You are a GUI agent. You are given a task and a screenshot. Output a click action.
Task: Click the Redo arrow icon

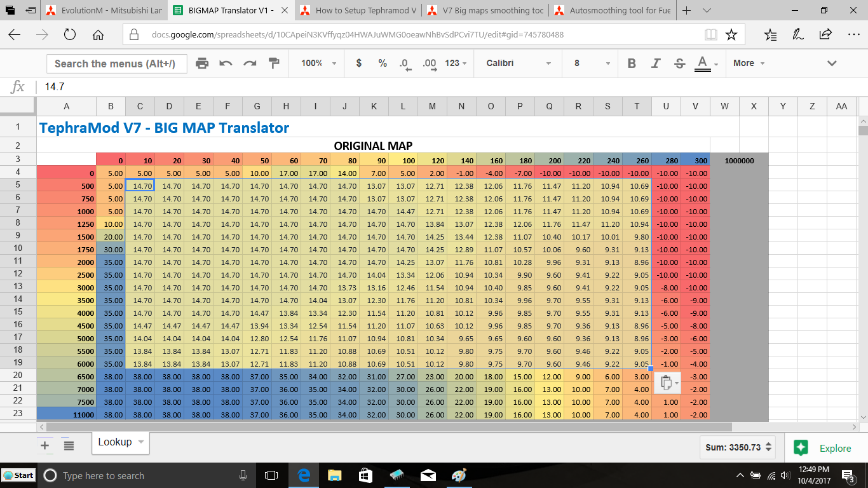pos(250,63)
